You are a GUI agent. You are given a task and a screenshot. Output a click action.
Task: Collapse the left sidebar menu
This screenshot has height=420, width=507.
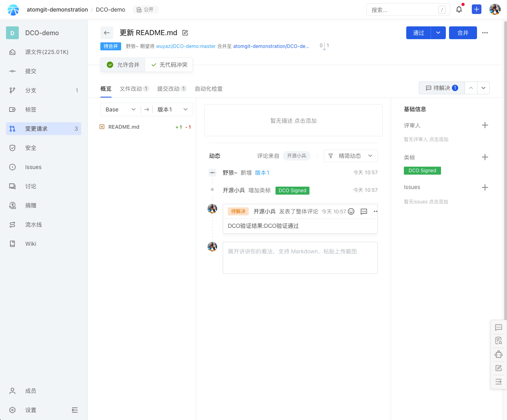[75, 410]
